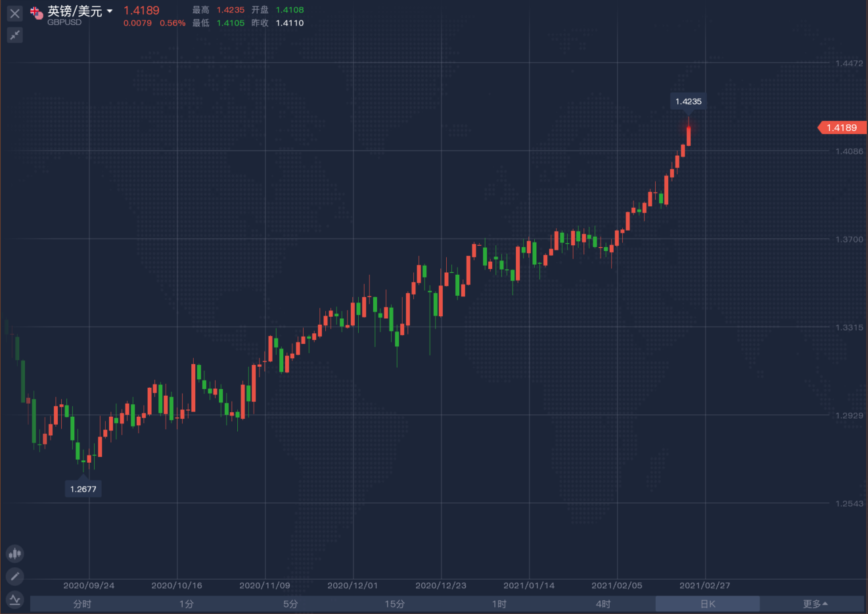Viewport: 868px width, 614px height.
Task: Click the y-axis level 1.4472
Action: 849,63
